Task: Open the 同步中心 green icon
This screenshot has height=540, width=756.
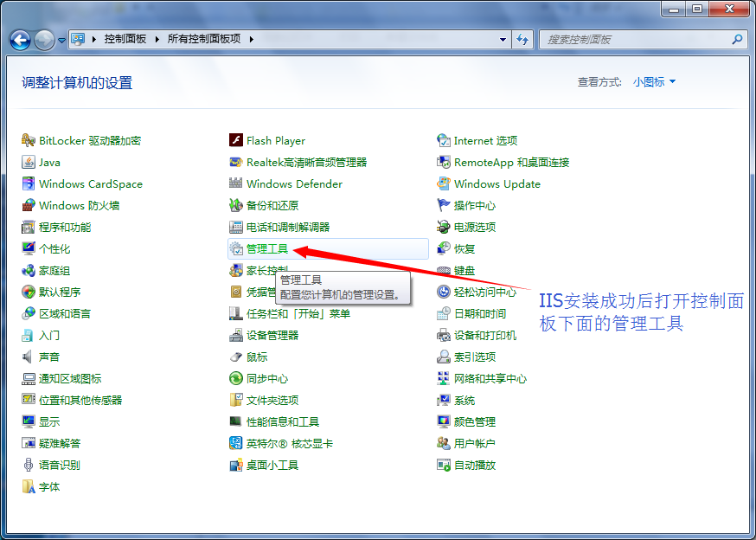Action: pyautogui.click(x=236, y=378)
